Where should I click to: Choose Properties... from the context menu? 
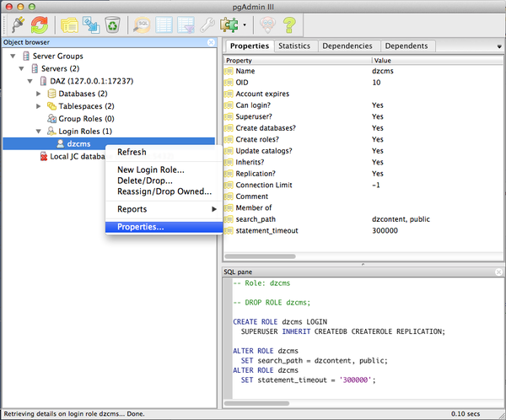click(140, 226)
